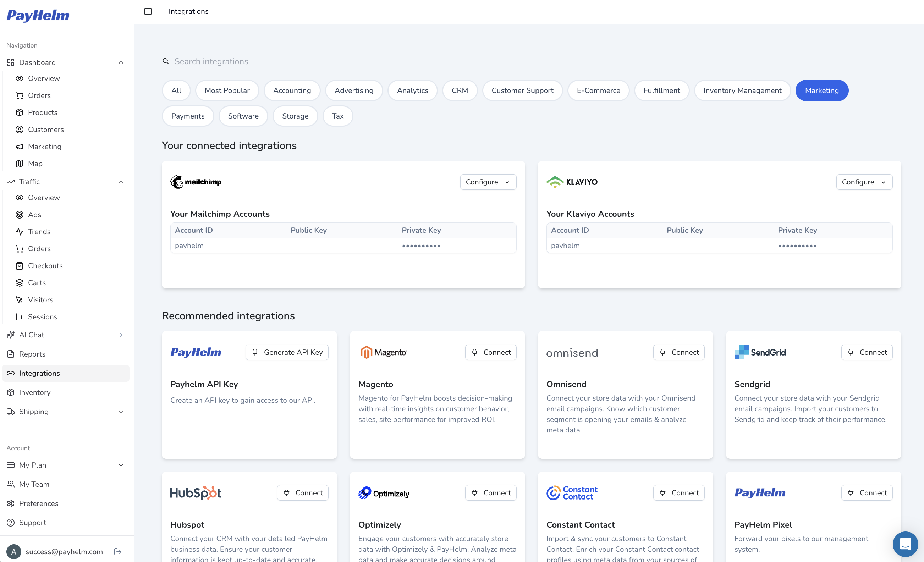
Task: Connect the Hubspot integration
Action: 303,493
